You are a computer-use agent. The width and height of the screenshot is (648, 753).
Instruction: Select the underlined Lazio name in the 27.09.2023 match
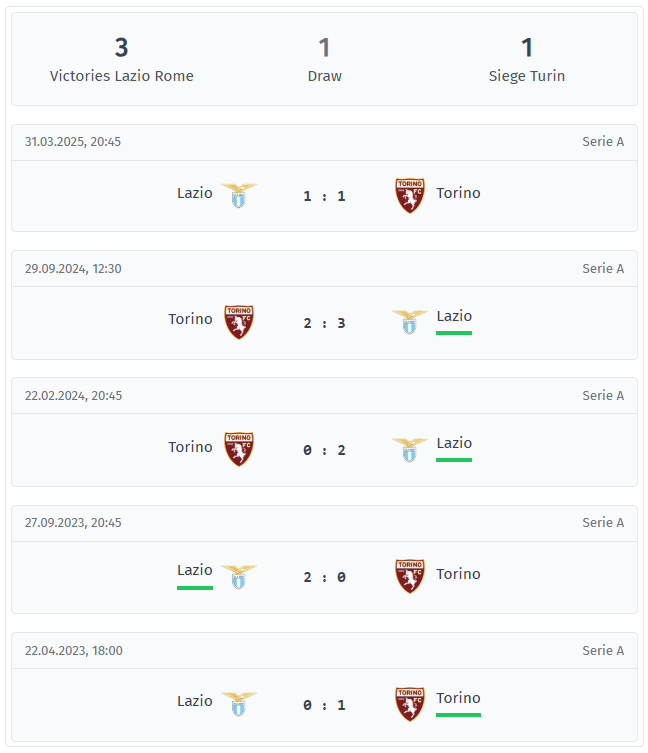[195, 570]
